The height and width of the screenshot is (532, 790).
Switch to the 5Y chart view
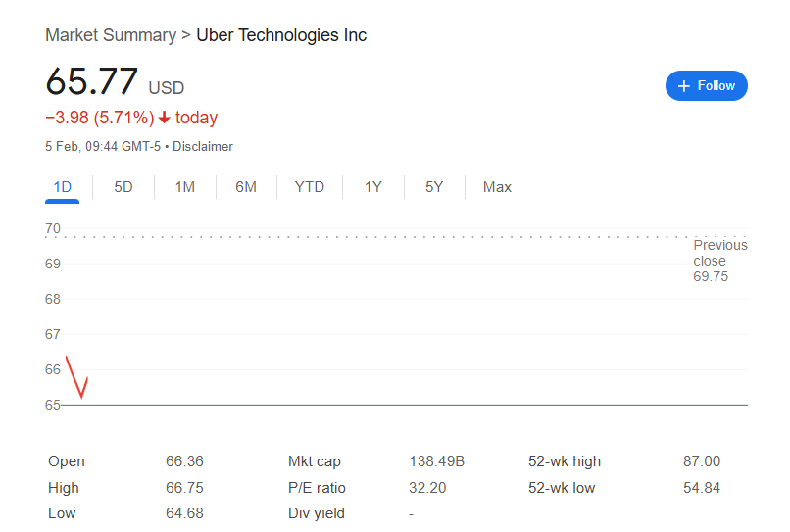pos(434,187)
